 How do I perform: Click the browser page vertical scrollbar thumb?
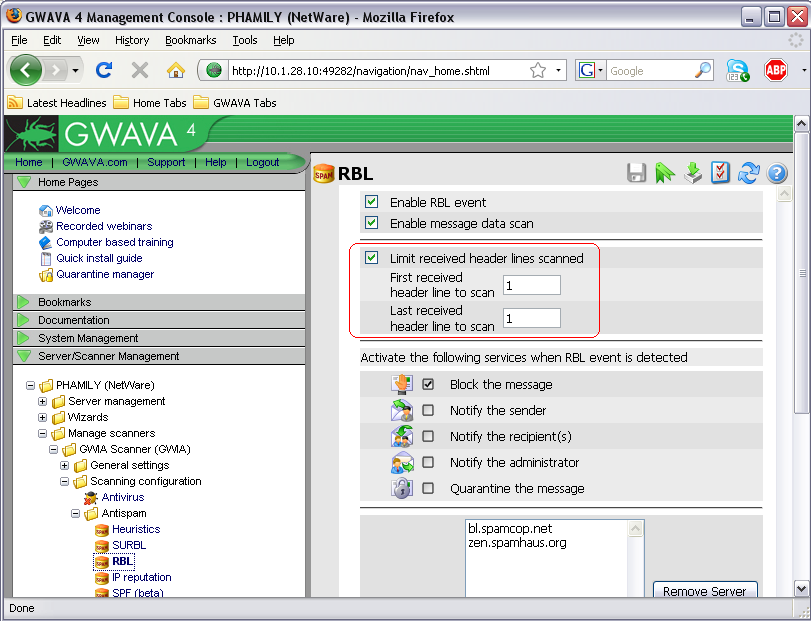[x=801, y=273]
